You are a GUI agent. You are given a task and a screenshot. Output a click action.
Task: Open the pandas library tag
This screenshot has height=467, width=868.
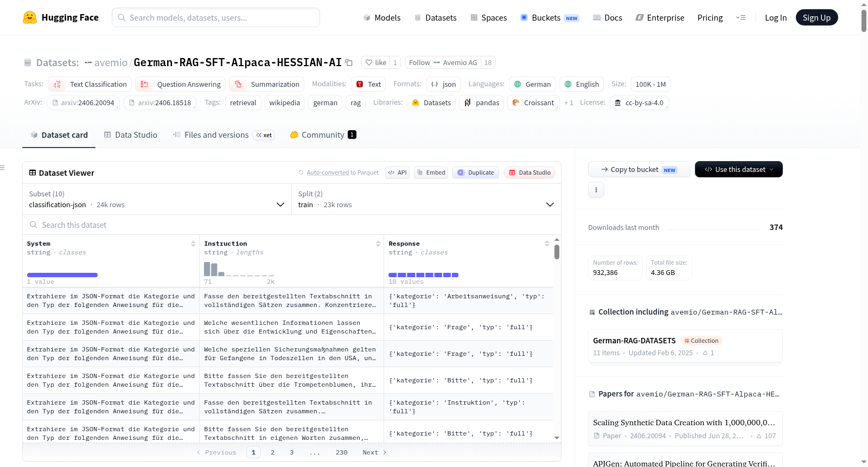click(482, 103)
